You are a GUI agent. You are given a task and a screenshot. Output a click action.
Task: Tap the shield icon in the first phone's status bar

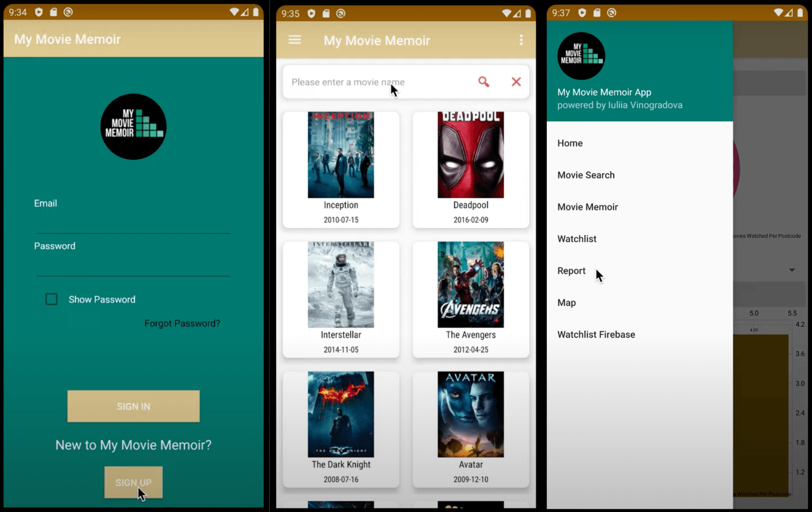pyautogui.click(x=39, y=12)
